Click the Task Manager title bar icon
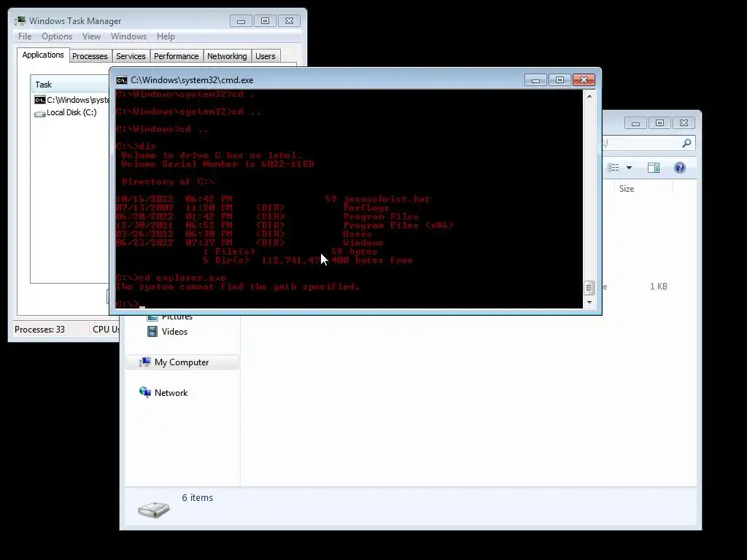This screenshot has height=560, width=747. [x=20, y=21]
